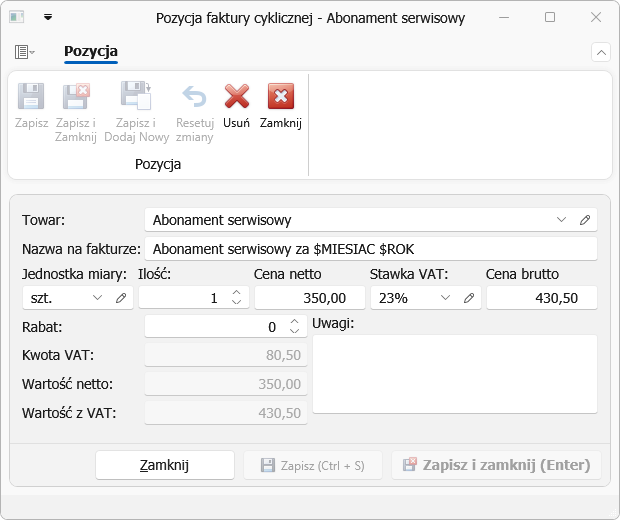Expand the Jednostka miary dropdown
This screenshot has height=520, width=620.
(x=97, y=298)
